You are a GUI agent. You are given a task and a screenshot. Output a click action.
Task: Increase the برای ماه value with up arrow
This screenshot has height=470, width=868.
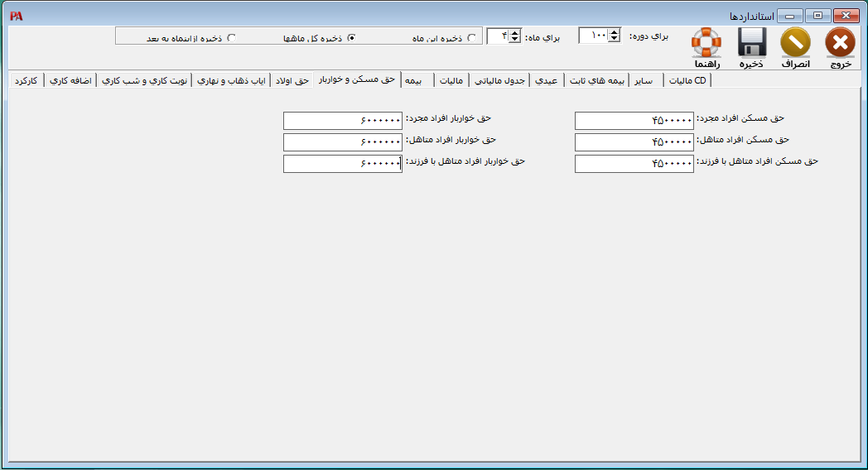515,32
